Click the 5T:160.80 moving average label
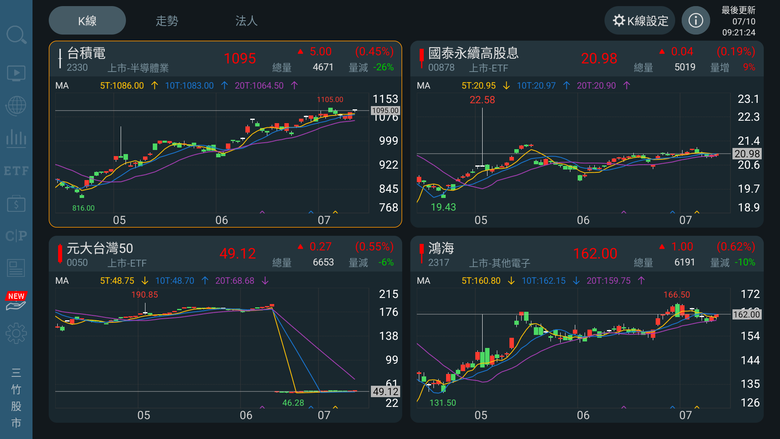780x439 pixels. 481,280
